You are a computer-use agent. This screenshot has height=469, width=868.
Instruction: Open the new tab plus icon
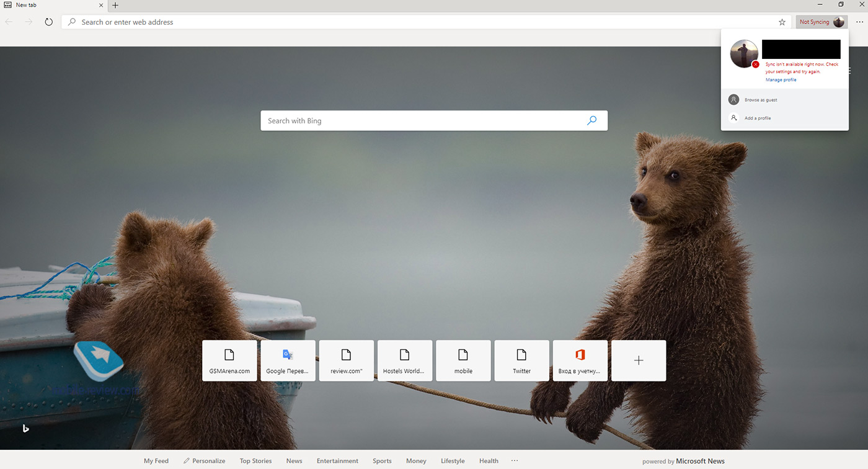pos(115,5)
